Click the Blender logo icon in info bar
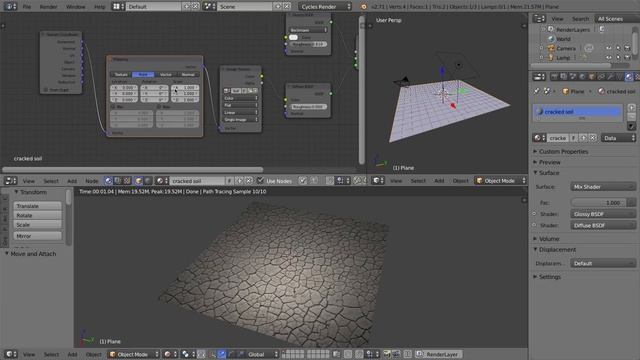The image size is (640, 360). (363, 7)
